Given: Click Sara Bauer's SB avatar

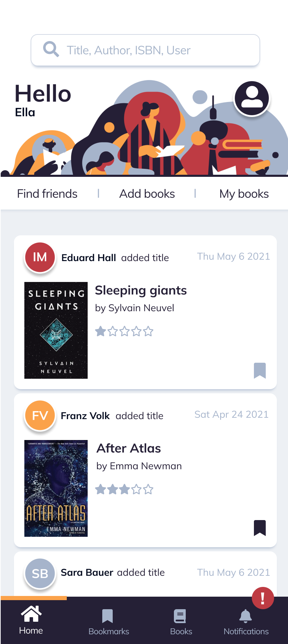Looking at the screenshot, I should tap(40, 573).
